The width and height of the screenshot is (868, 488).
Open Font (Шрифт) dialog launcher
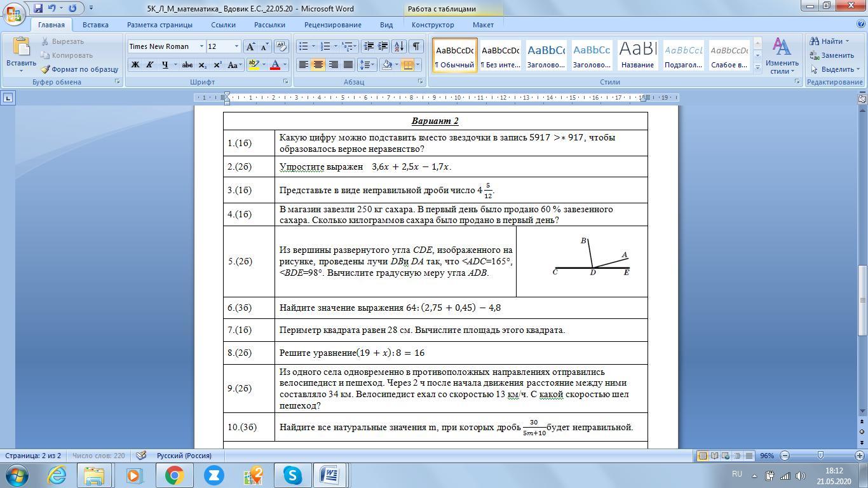click(286, 82)
